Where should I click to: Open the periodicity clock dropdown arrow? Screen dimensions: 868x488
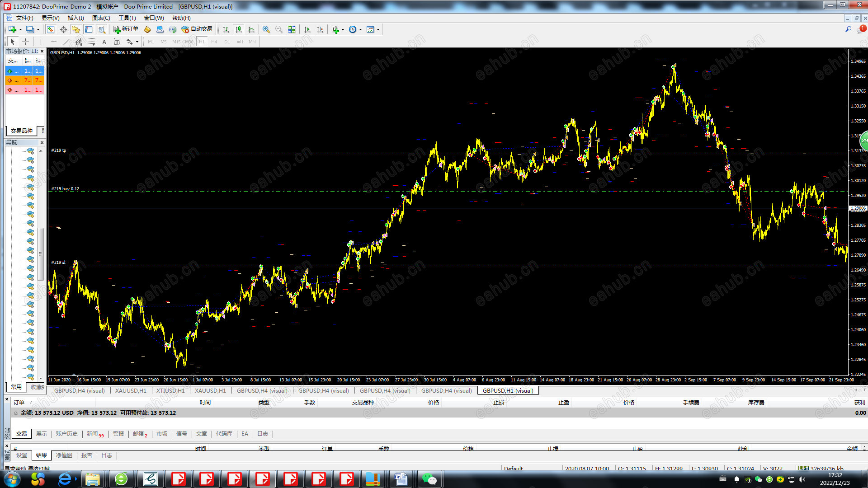point(360,29)
